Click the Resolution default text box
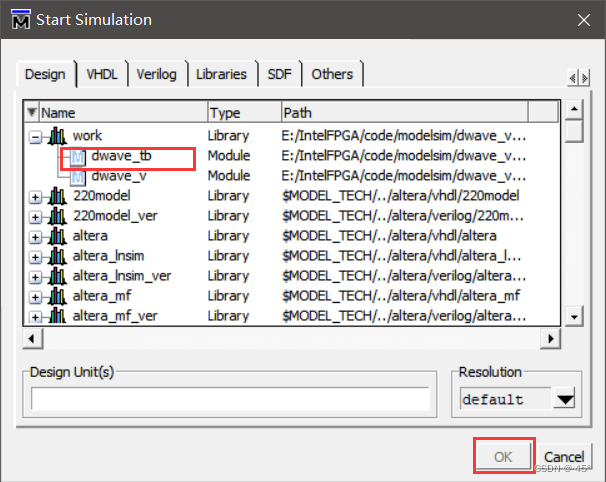 506,399
